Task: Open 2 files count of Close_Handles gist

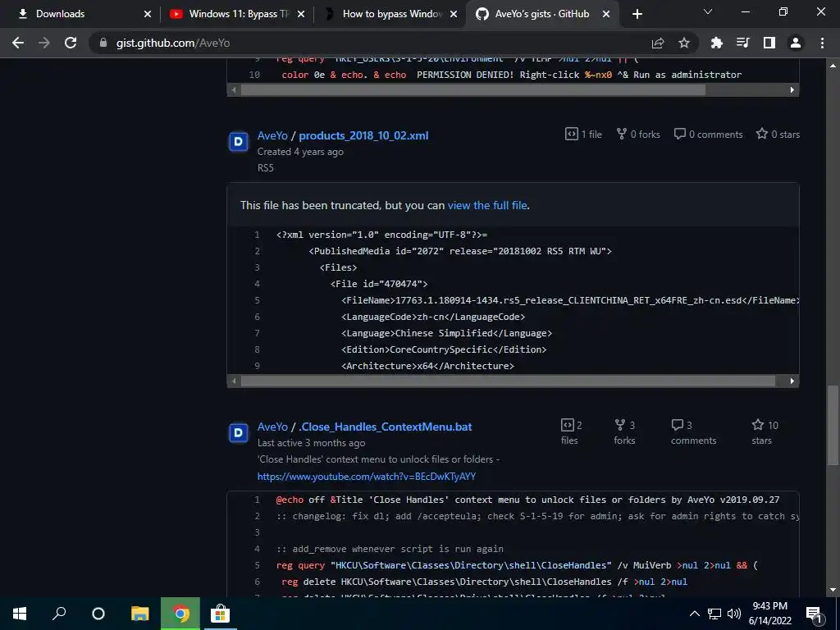Action: (571, 432)
